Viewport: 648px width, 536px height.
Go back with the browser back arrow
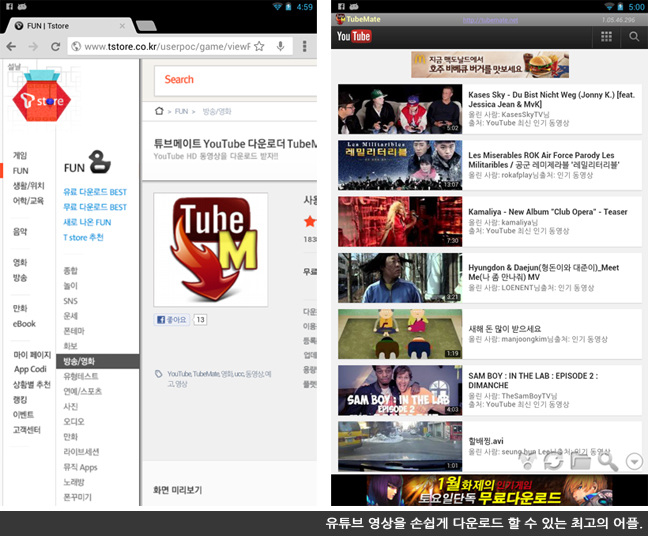(x=12, y=46)
